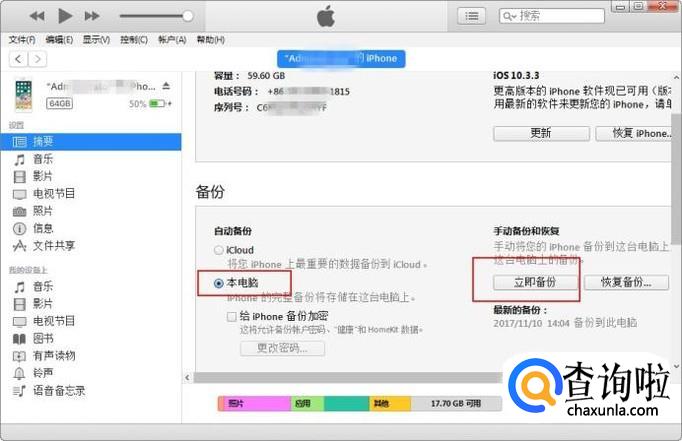Open the 帐户(A) menu

coord(172,40)
